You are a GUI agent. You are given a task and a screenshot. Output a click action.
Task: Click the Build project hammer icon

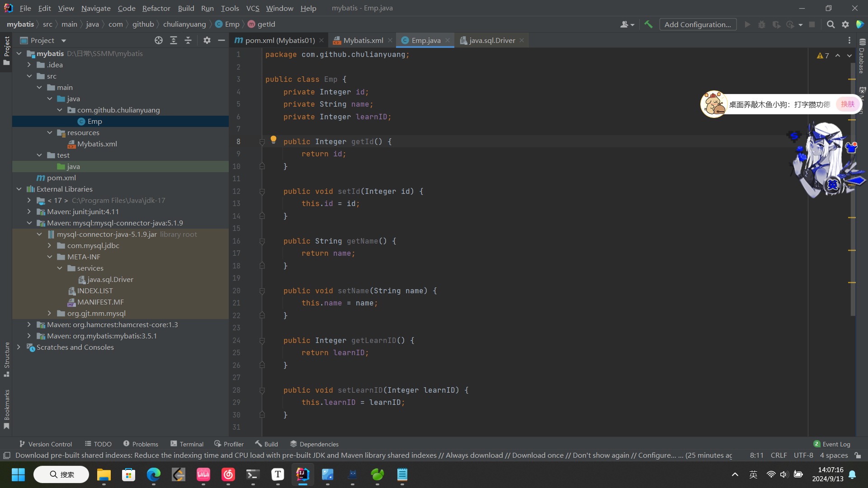click(x=648, y=24)
